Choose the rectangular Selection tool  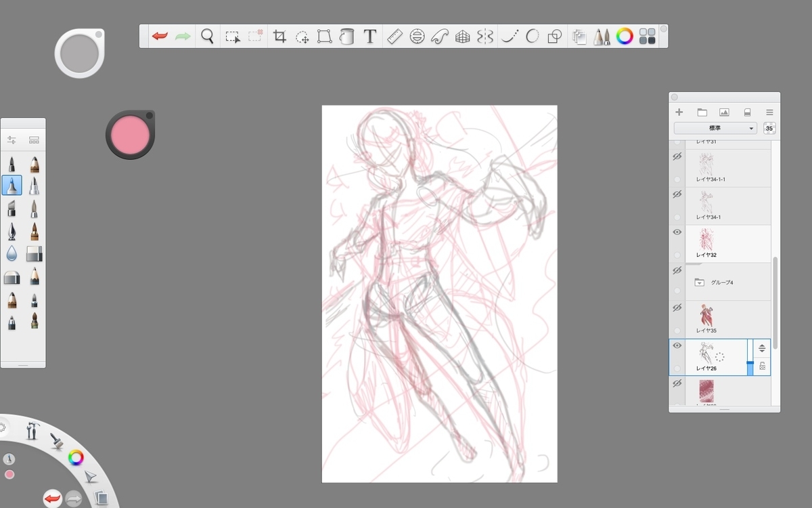coord(233,37)
